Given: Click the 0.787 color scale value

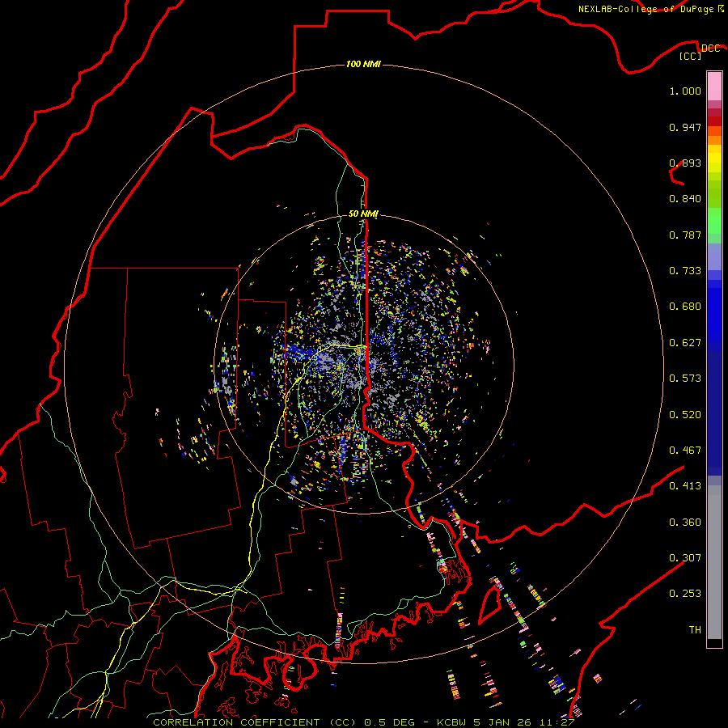Looking at the screenshot, I should (685, 235).
